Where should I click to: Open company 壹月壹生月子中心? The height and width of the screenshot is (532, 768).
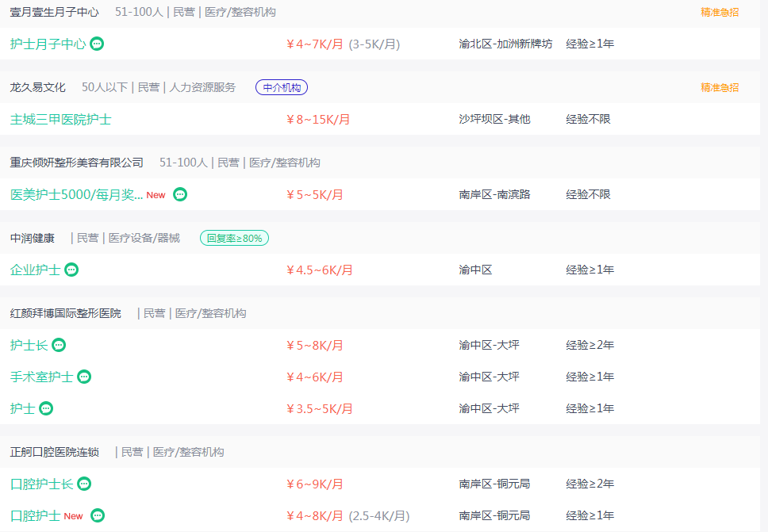(55, 12)
